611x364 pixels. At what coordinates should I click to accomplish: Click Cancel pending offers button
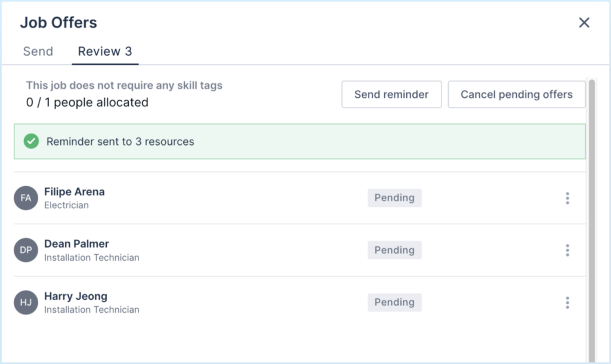(516, 94)
